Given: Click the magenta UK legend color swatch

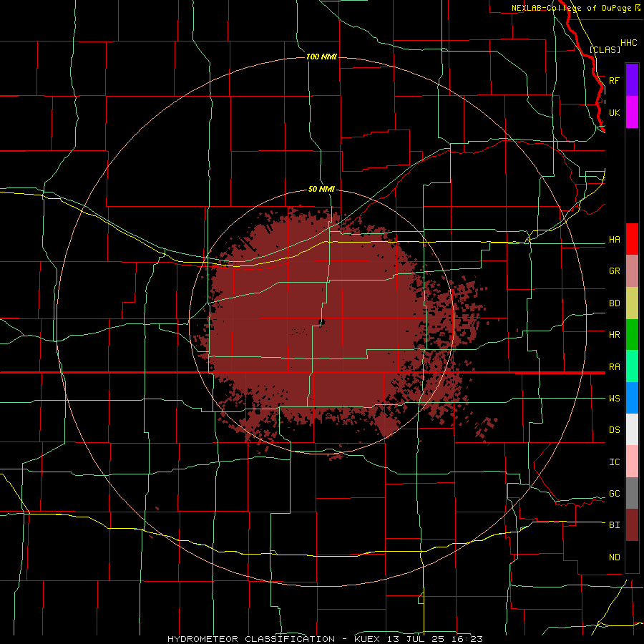Looking at the screenshot, I should 632,112.
